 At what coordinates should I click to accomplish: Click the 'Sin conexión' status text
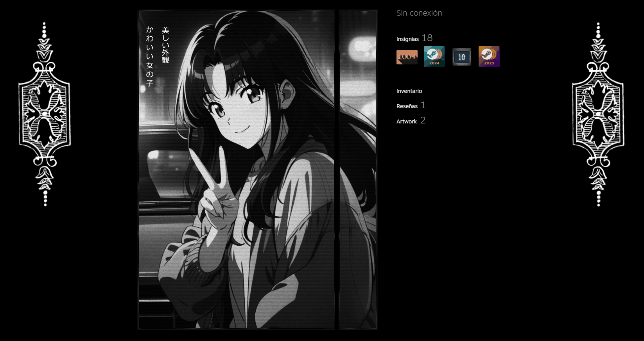click(x=419, y=13)
